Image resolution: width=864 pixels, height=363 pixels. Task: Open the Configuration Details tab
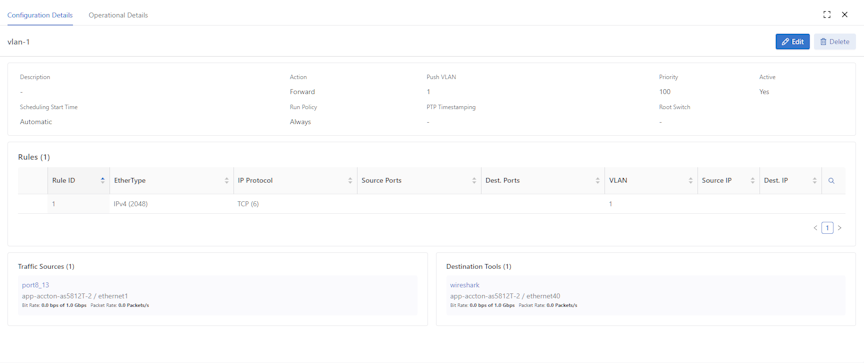pyautogui.click(x=40, y=15)
